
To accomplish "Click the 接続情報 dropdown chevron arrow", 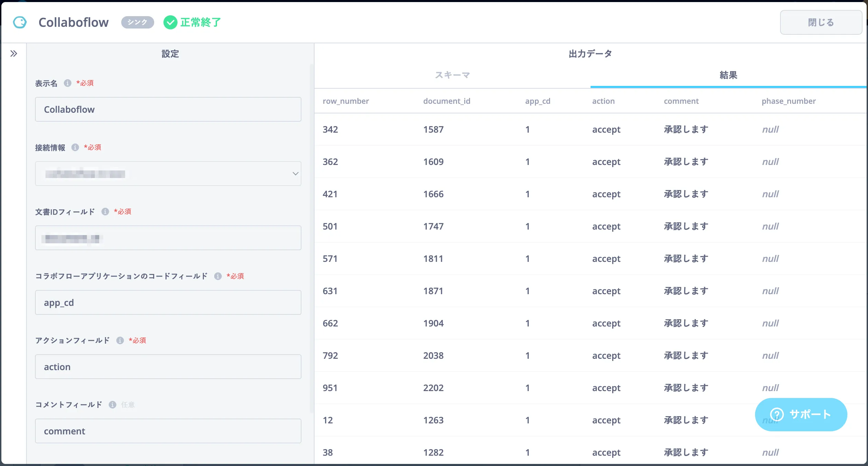I will point(295,174).
